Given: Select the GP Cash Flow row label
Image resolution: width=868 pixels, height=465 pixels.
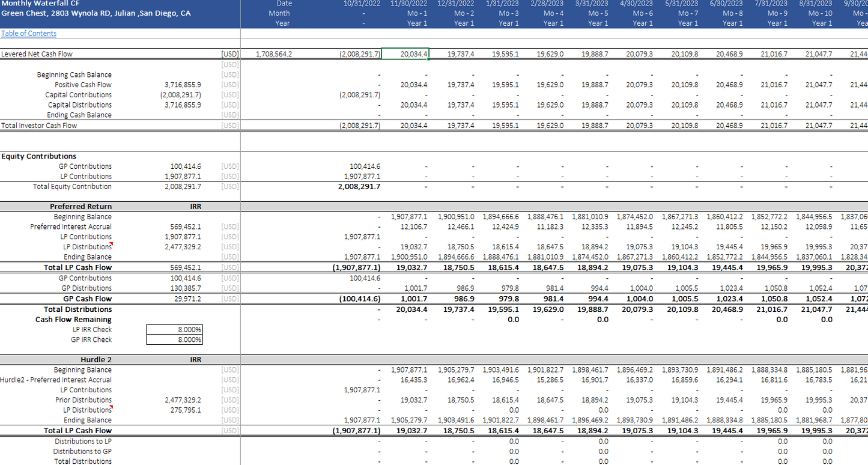Looking at the screenshot, I should [x=87, y=299].
